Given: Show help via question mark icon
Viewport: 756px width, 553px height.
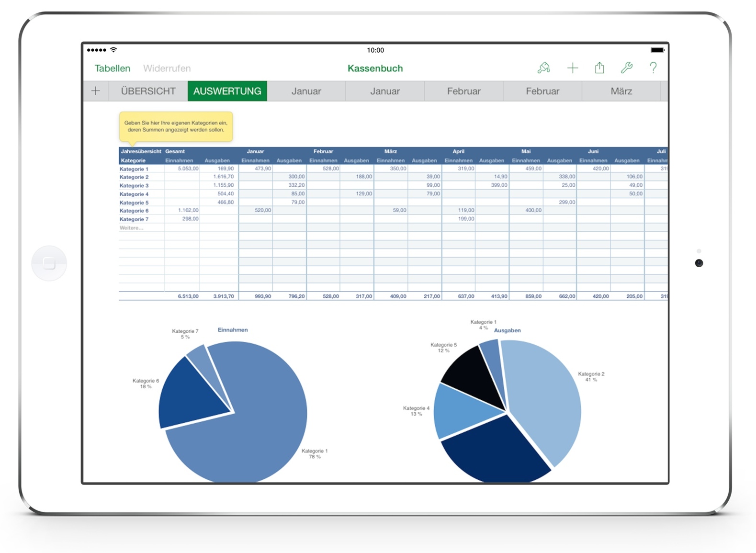Looking at the screenshot, I should coord(653,68).
